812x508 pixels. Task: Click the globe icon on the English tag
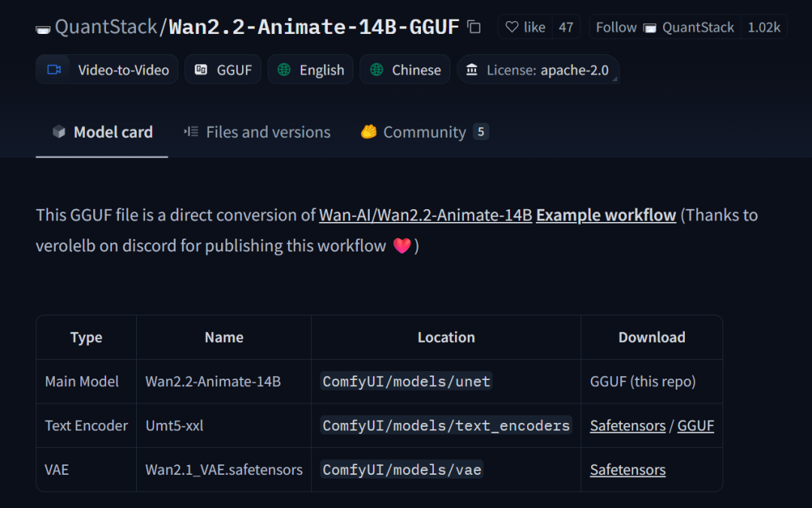pos(283,69)
